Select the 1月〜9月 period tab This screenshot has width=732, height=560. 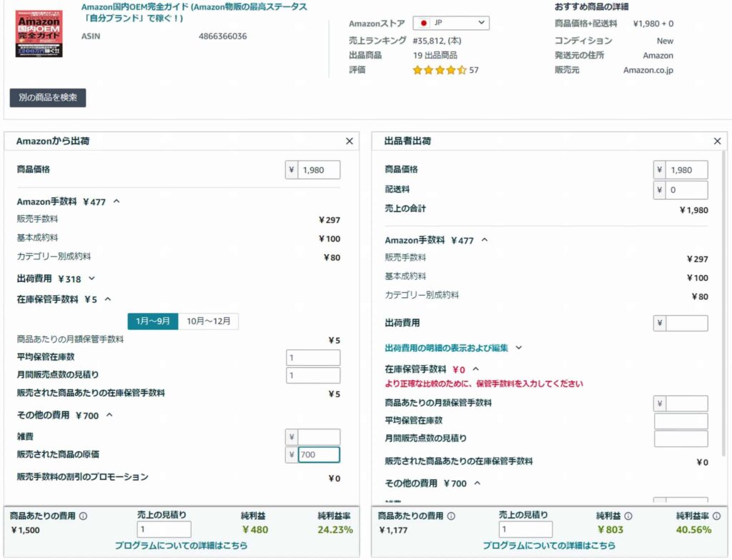[153, 321]
